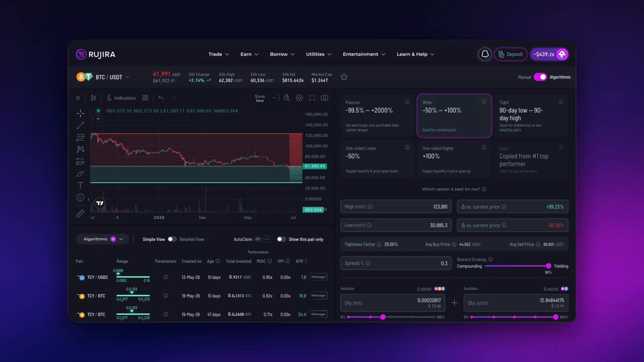Select the chart pattern drawing tool
Image resolution: width=644 pixels, height=362 pixels.
tap(80, 149)
